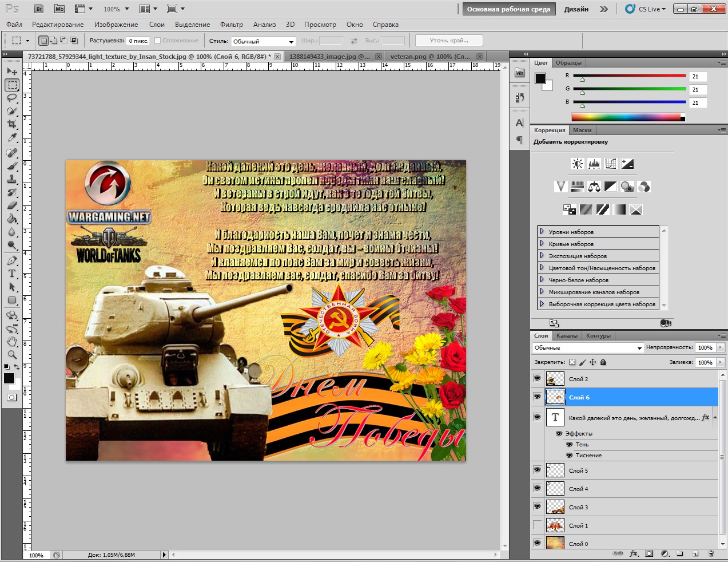Switch to the Образцы tab
Image resolution: width=728 pixels, height=562 pixels.
click(568, 62)
